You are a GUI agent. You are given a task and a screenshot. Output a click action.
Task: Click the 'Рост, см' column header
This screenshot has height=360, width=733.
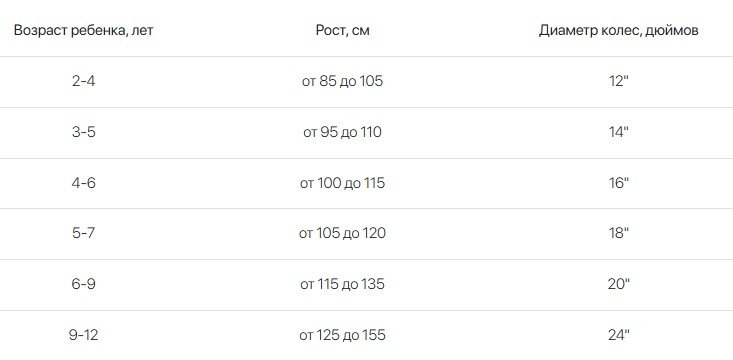coord(343,31)
